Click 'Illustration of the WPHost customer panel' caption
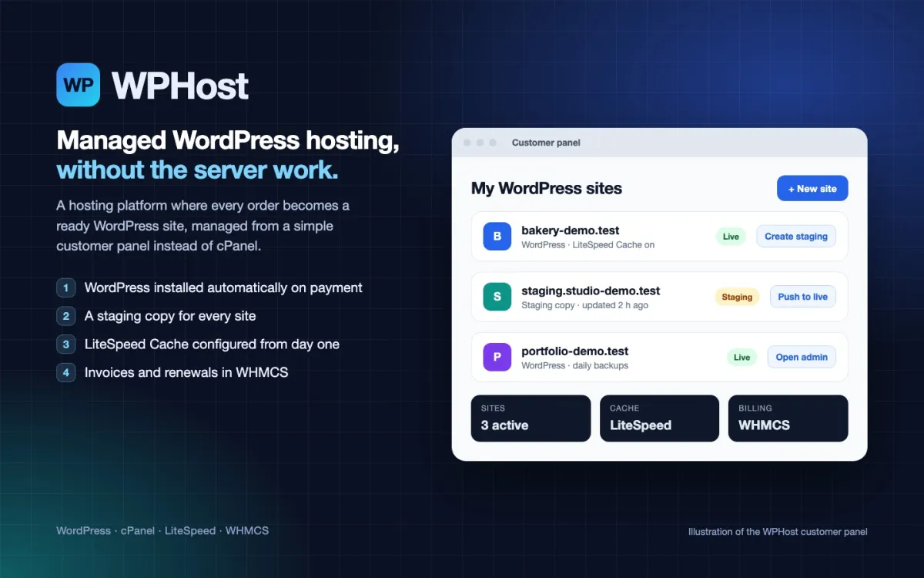924x578 pixels. pos(778,532)
